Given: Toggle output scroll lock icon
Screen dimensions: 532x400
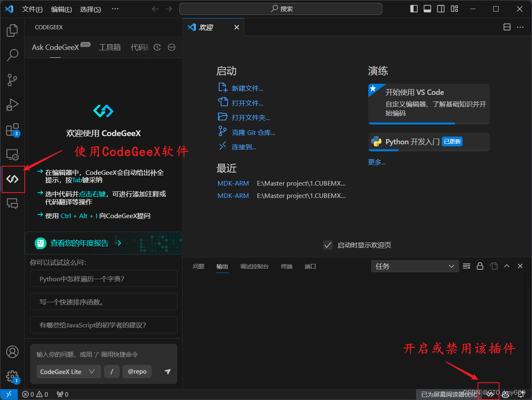Looking at the screenshot, I should tap(480, 266).
